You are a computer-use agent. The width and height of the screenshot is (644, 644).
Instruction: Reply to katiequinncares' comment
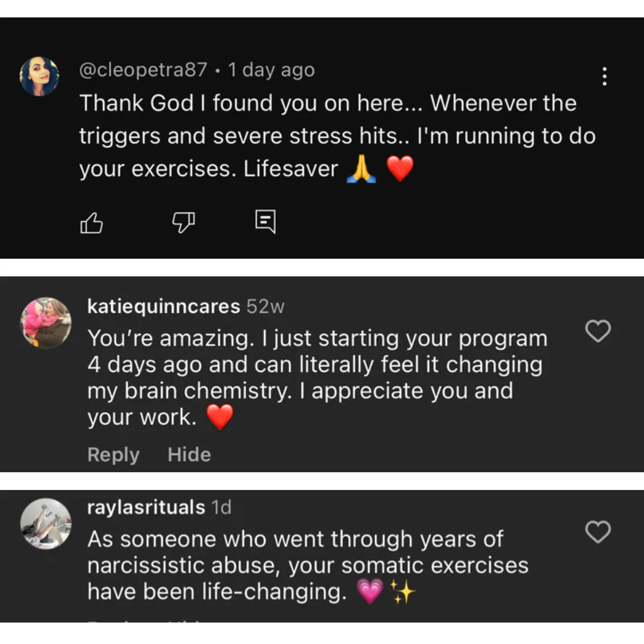(113, 455)
